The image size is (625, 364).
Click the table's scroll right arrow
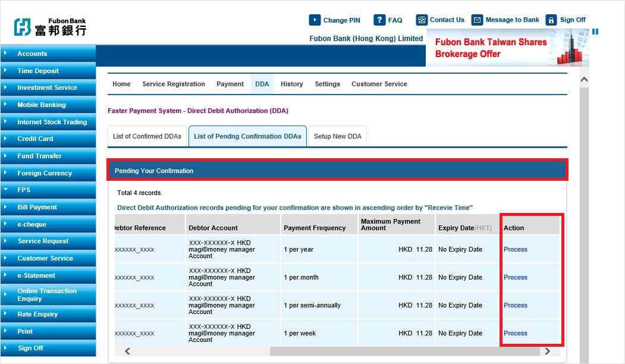pos(547,352)
